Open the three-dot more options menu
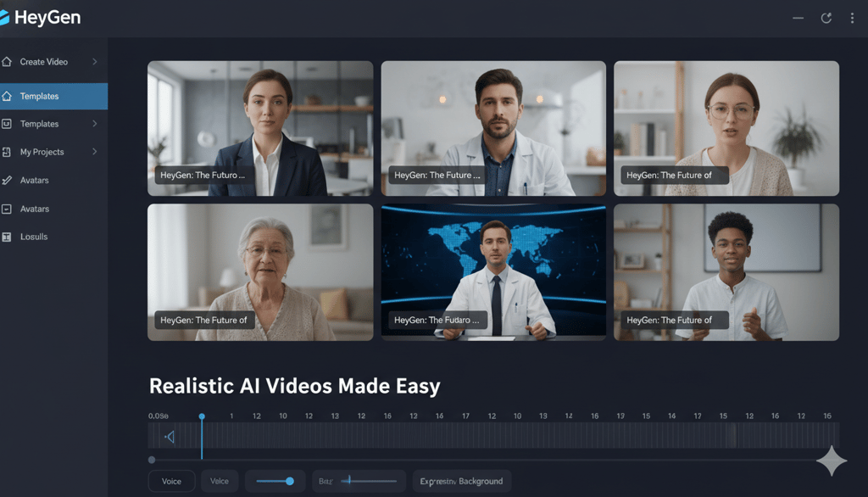Screen dimensions: 868x497 pos(852,19)
